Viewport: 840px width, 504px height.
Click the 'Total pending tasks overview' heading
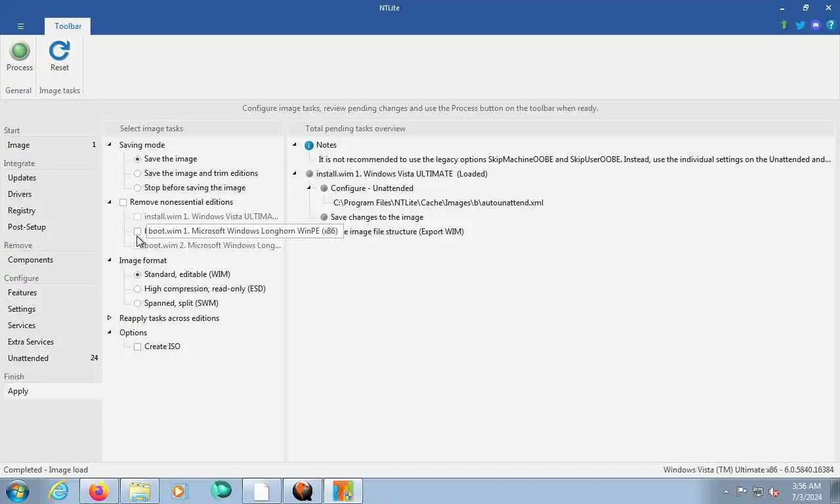click(355, 129)
